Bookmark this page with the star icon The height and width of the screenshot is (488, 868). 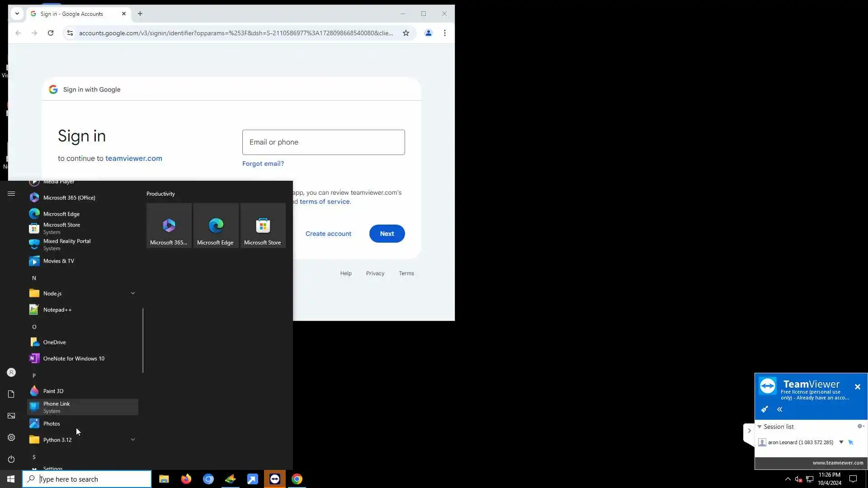[406, 33]
